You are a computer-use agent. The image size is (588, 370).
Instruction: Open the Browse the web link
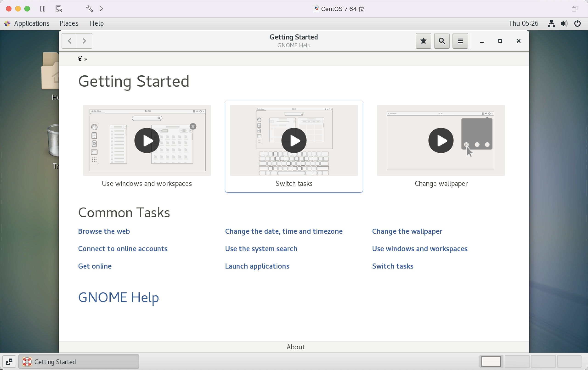(x=104, y=231)
